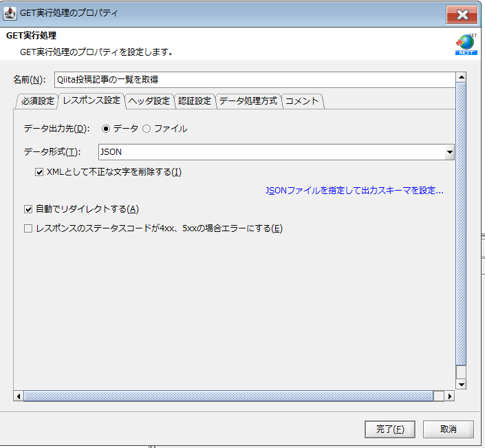The image size is (485, 448).
Task: Click the JSONファイルを指定して出力スキーマを設定 link
Action: (x=354, y=191)
